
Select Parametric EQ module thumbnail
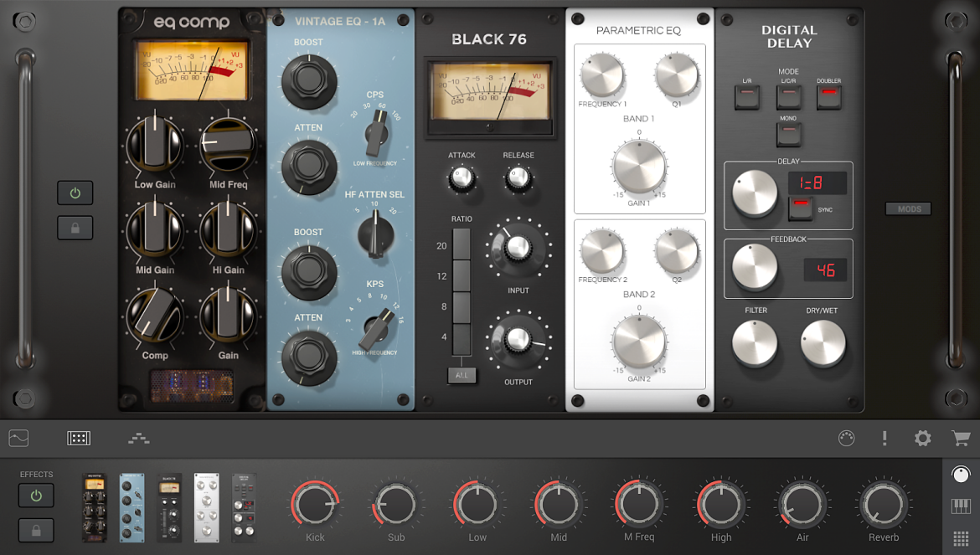tap(207, 508)
